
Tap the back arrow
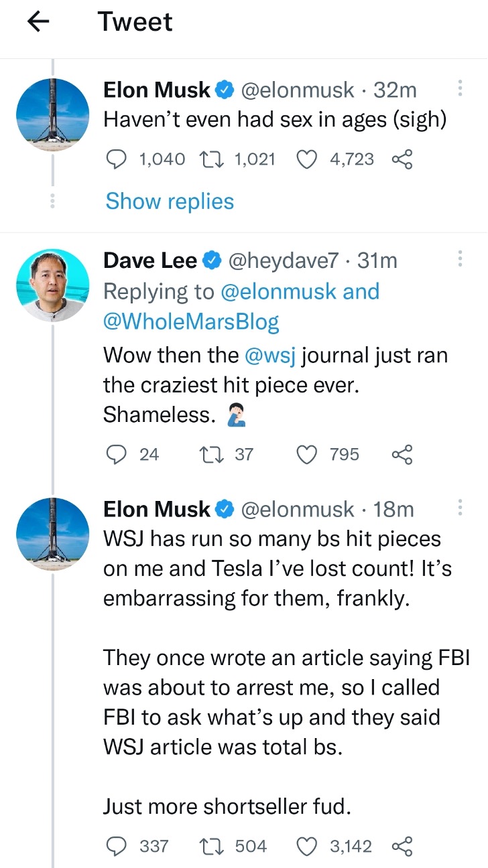coord(39,22)
